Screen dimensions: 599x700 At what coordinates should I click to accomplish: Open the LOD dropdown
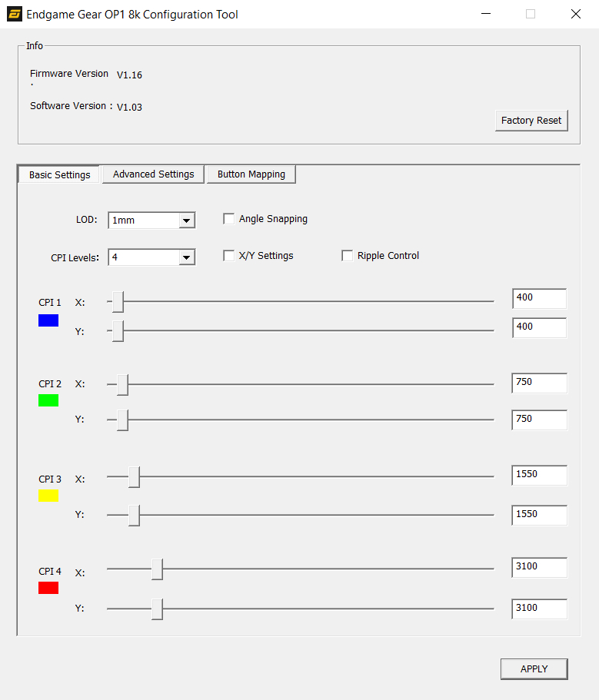pos(151,220)
